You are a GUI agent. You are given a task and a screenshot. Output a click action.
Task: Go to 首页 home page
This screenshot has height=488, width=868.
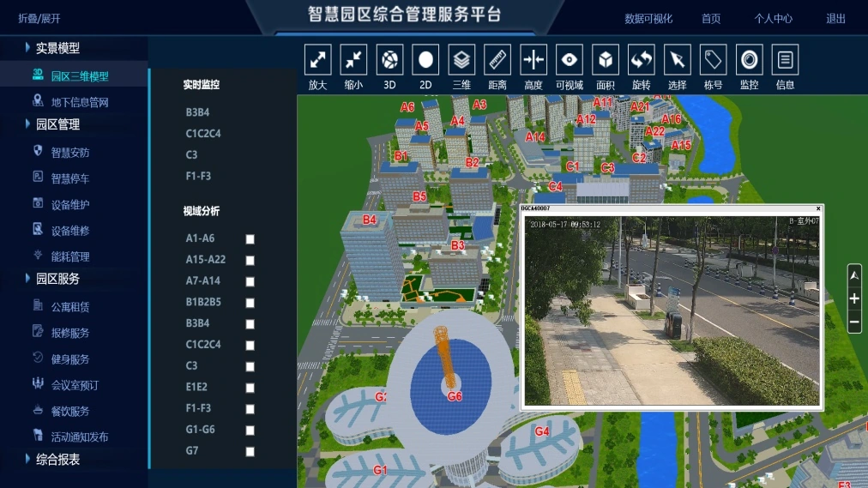[711, 19]
